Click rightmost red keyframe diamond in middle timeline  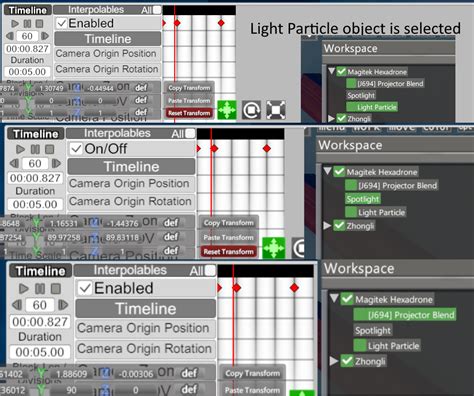point(267,148)
